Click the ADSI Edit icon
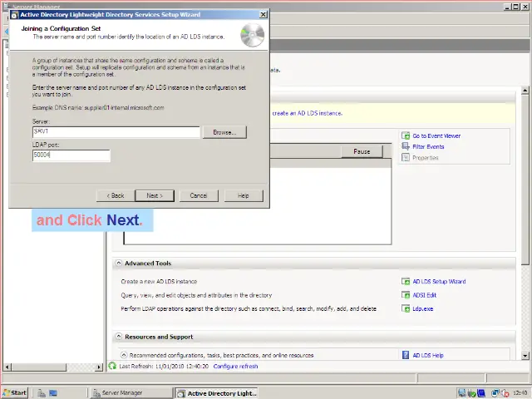Image resolution: width=532 pixels, height=399 pixels. coord(406,295)
